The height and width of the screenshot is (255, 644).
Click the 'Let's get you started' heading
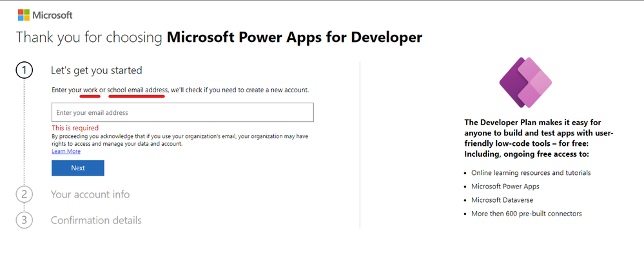97,70
